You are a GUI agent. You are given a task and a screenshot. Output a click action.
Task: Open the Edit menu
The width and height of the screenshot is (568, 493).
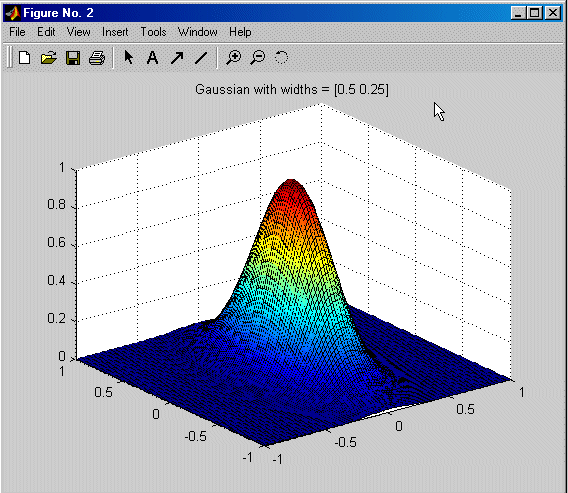46,32
